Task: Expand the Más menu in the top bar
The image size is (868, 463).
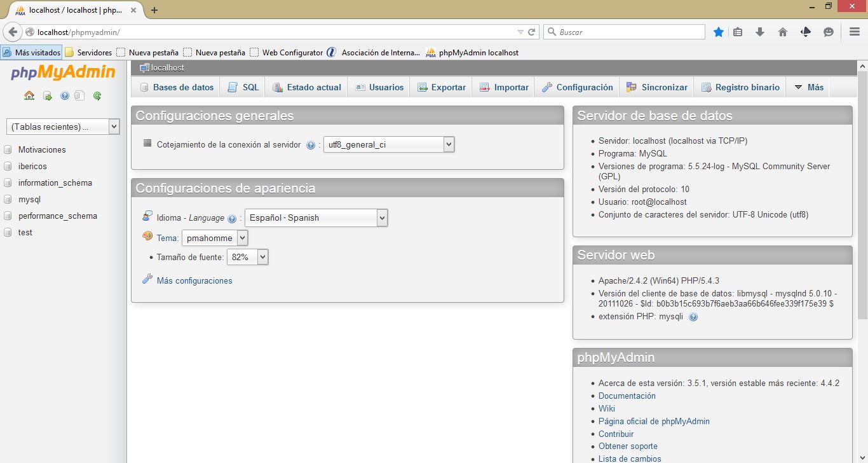Action: point(808,87)
